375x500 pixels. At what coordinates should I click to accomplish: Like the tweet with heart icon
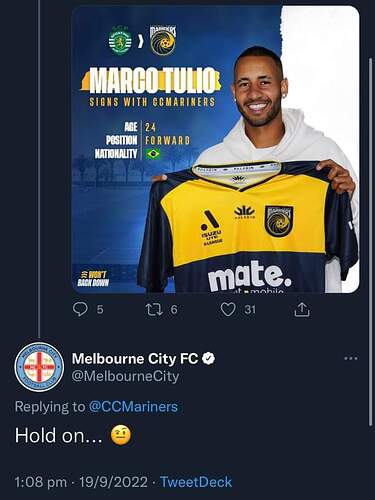pyautogui.click(x=228, y=310)
